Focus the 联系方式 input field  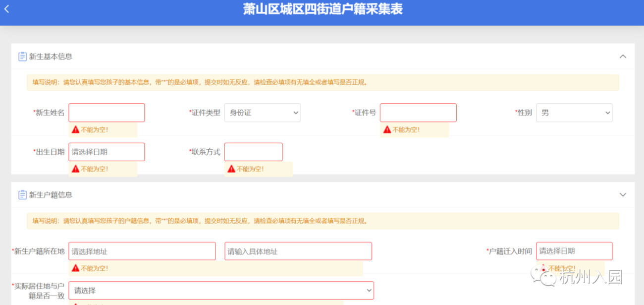coord(253,152)
